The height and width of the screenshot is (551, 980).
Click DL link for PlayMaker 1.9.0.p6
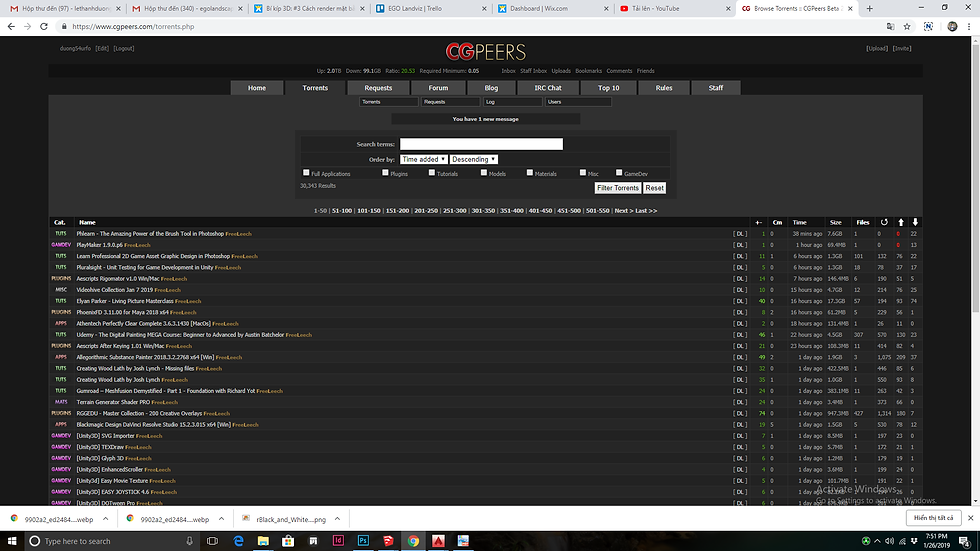coord(740,245)
